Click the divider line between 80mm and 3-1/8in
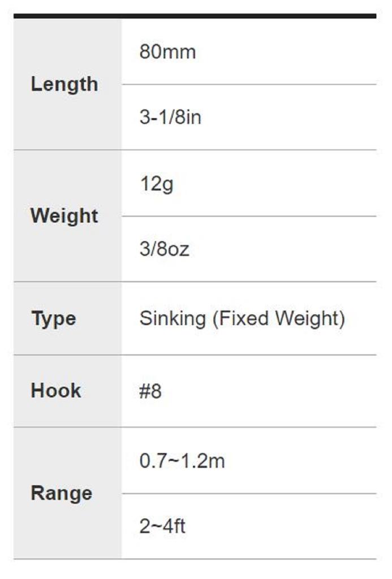 pos(249,85)
